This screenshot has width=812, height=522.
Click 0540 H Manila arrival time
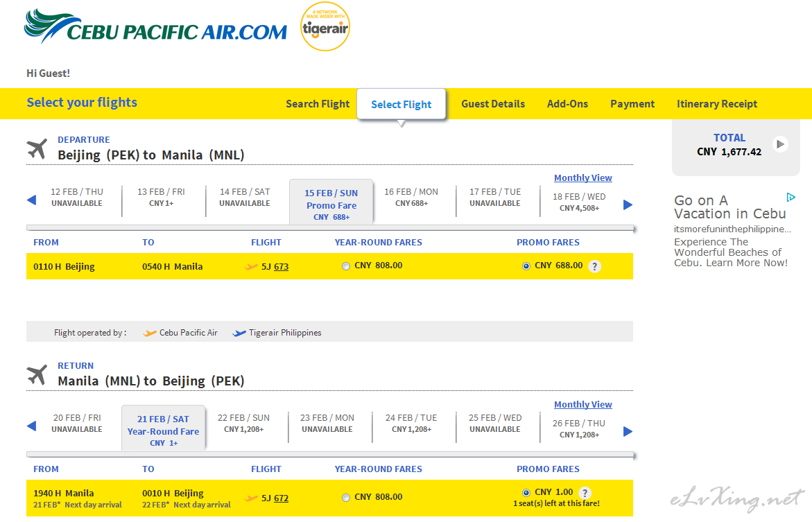(x=173, y=267)
